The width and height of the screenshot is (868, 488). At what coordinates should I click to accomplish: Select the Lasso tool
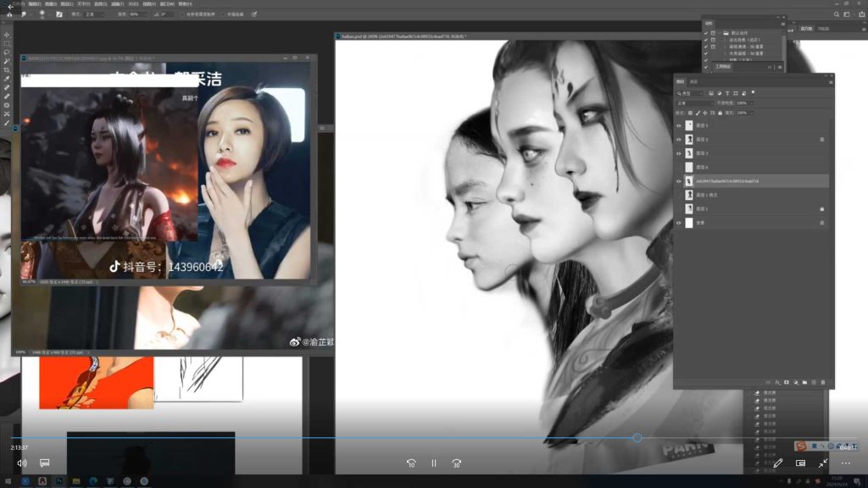click(x=7, y=53)
